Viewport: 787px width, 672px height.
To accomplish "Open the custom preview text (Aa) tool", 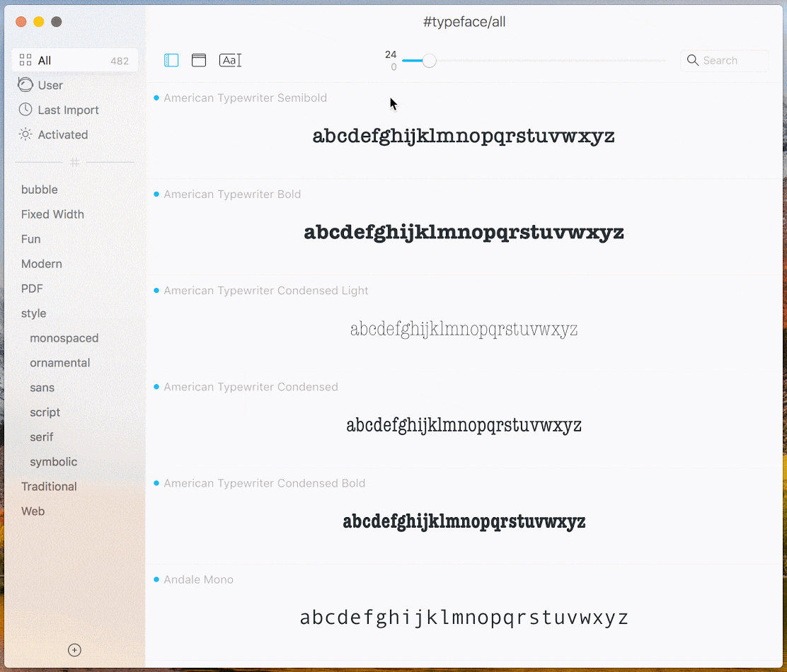I will (x=231, y=60).
